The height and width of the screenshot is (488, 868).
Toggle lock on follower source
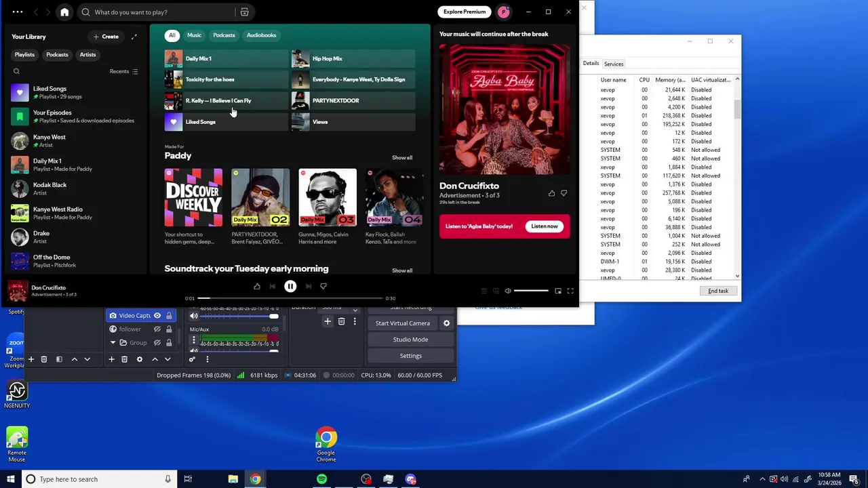[169, 329]
